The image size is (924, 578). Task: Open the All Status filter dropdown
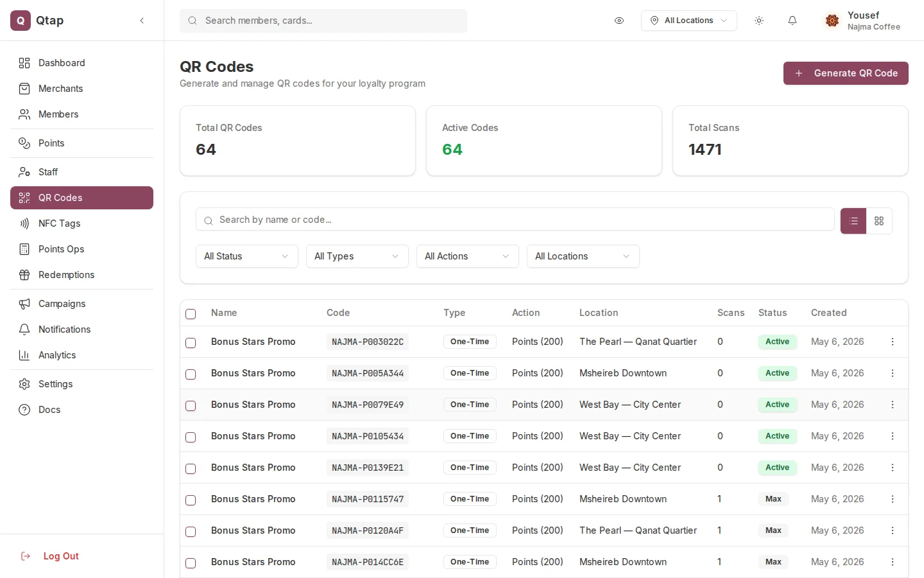(247, 256)
